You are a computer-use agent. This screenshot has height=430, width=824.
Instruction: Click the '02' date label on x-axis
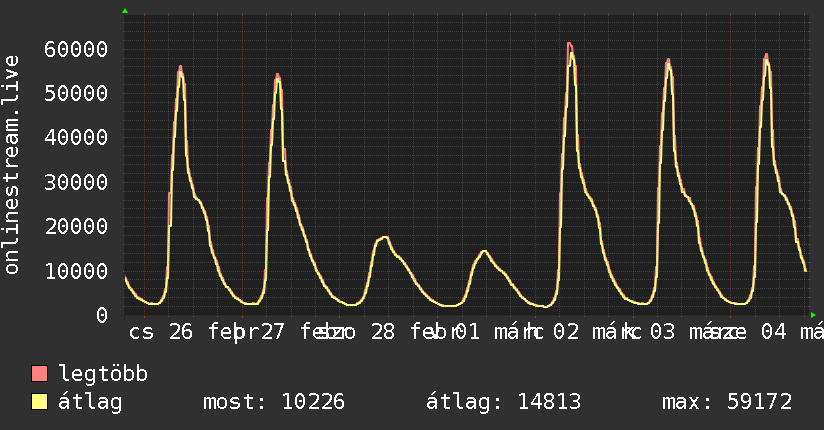click(x=566, y=332)
